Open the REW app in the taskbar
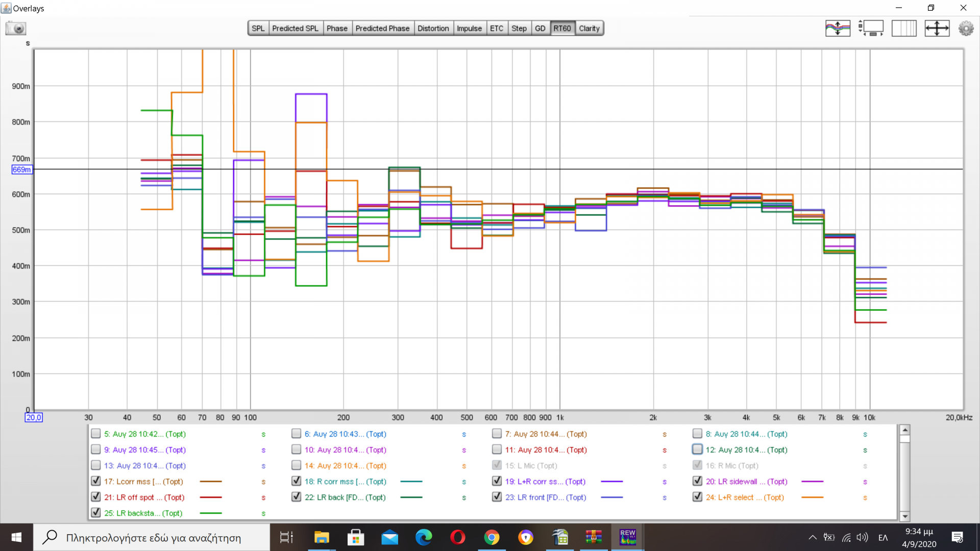The width and height of the screenshot is (980, 551). [x=627, y=537]
